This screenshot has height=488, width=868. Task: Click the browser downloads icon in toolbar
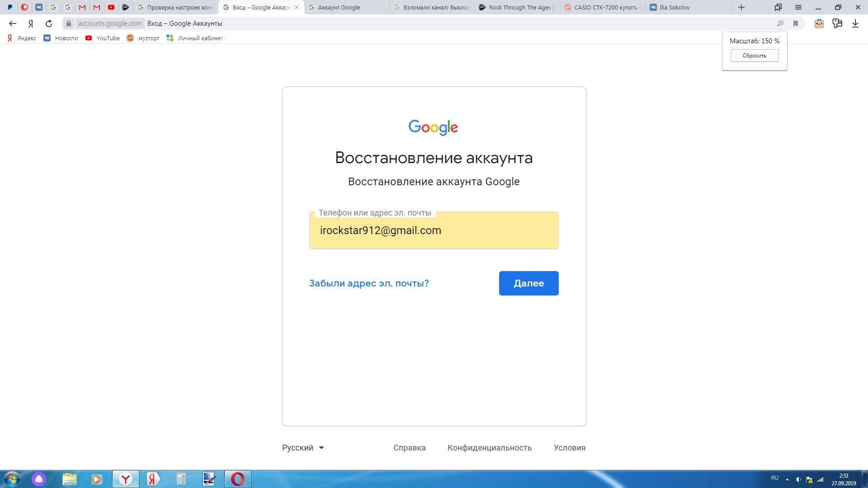(856, 23)
